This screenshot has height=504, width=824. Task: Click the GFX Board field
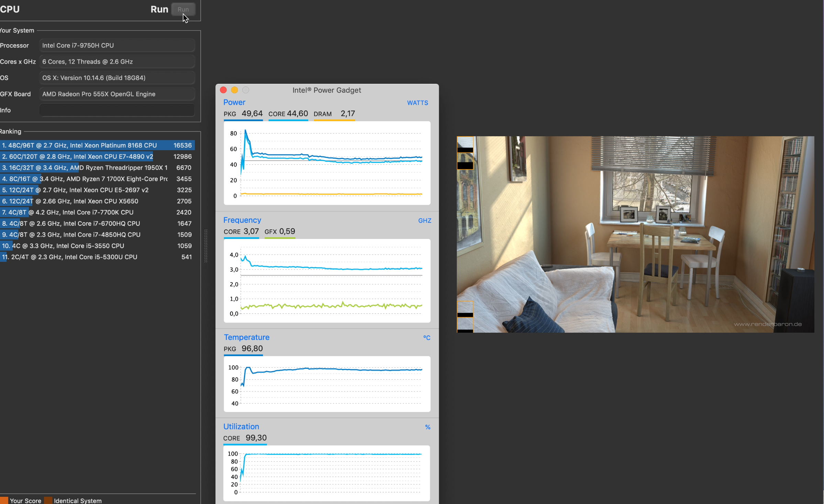tap(117, 94)
